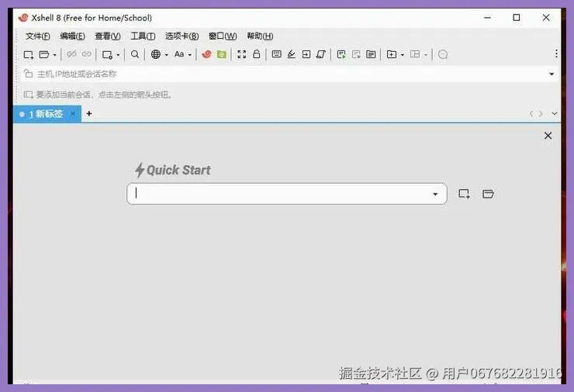The image size is (574, 392).
Task: Open the 查看(V) menu
Action: coord(108,36)
